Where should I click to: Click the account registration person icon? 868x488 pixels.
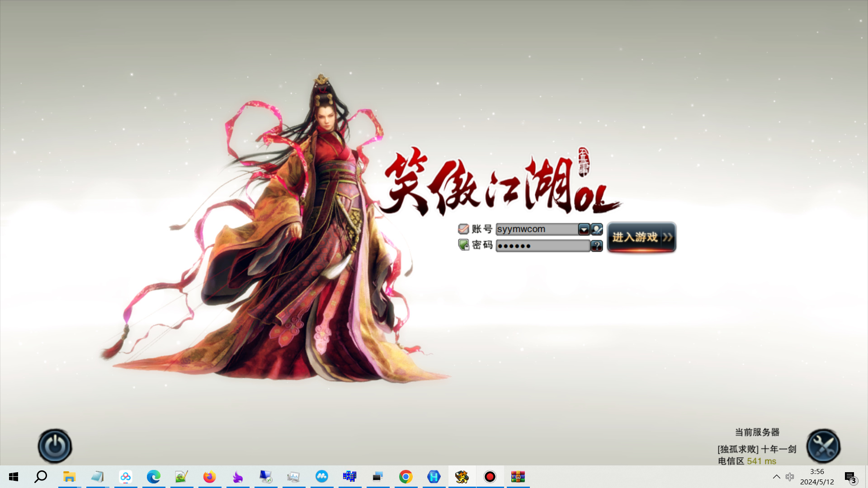tap(597, 230)
